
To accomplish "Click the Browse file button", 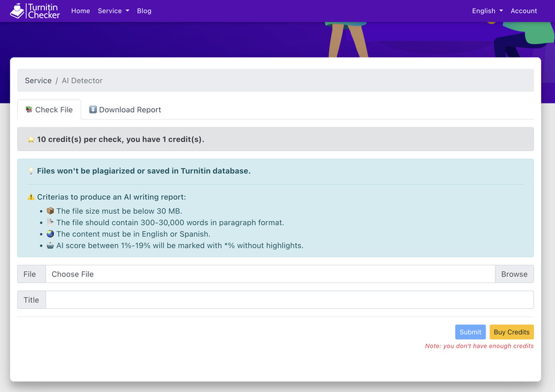I will pyautogui.click(x=514, y=274).
